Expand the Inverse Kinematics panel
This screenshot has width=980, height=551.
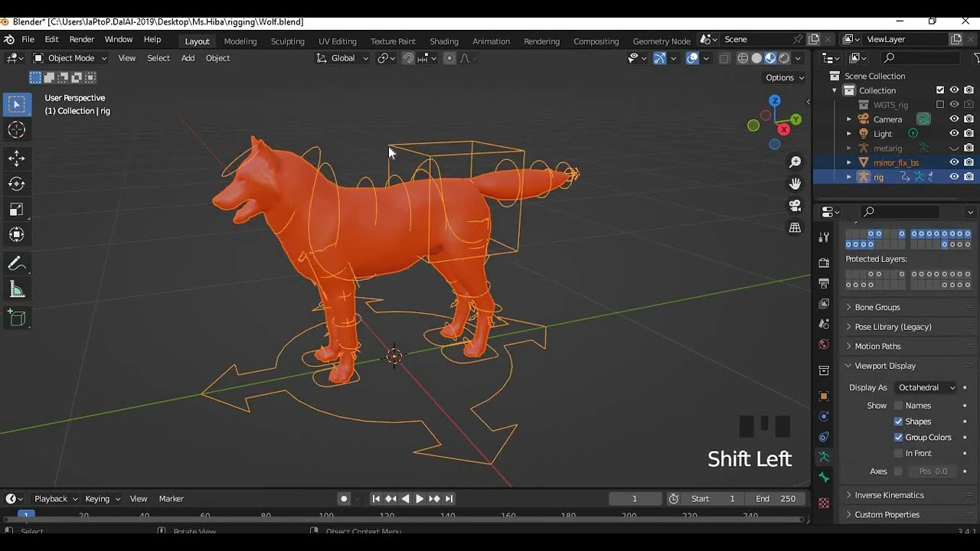point(889,495)
